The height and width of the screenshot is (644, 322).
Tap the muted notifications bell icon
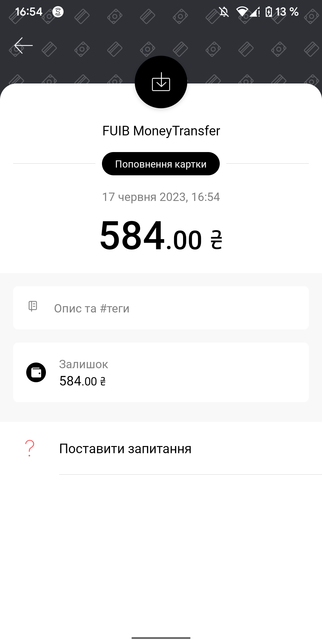pos(224,12)
